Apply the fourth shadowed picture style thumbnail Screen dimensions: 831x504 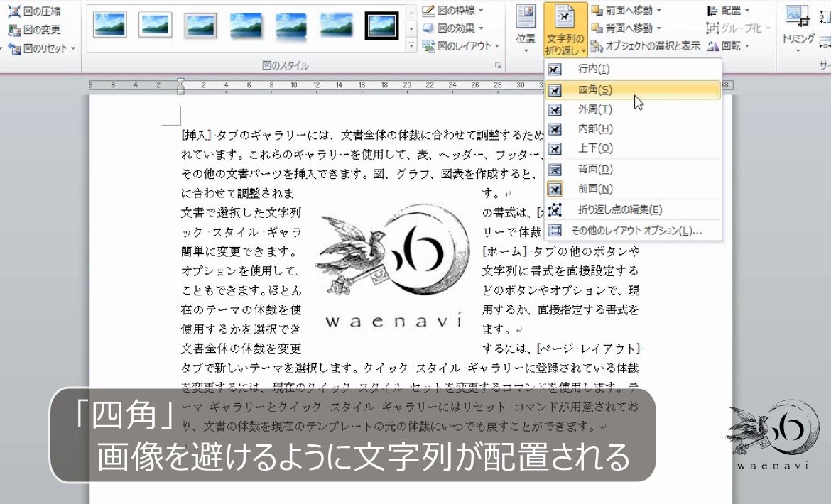tap(246, 26)
